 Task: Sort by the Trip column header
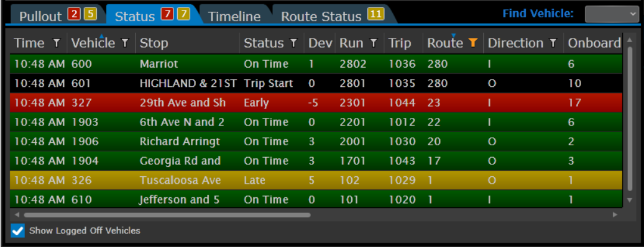coord(400,43)
